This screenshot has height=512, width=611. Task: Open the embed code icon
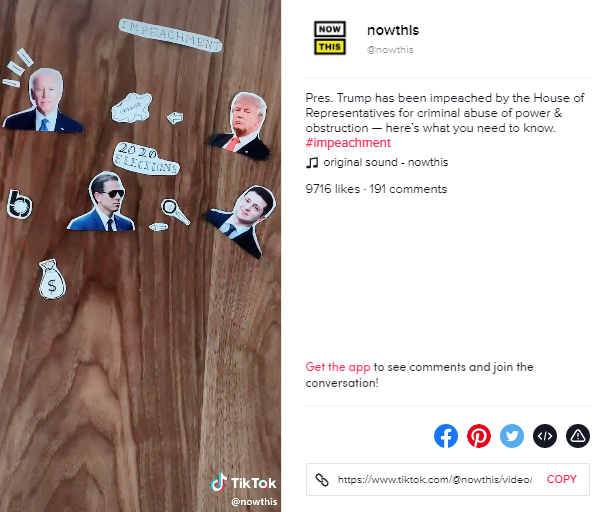click(x=545, y=436)
